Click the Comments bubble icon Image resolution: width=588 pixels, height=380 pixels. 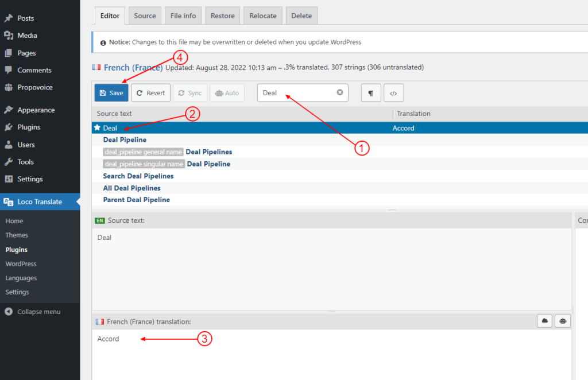9,70
